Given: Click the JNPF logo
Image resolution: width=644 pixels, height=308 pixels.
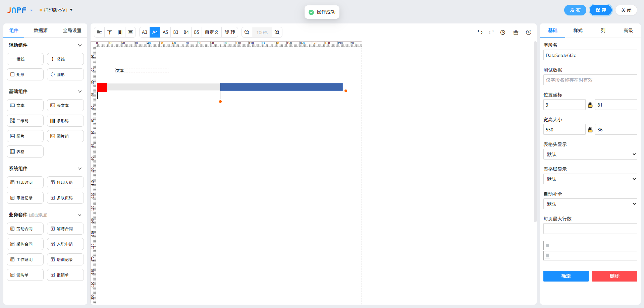Looking at the screenshot, I should pyautogui.click(x=17, y=10).
